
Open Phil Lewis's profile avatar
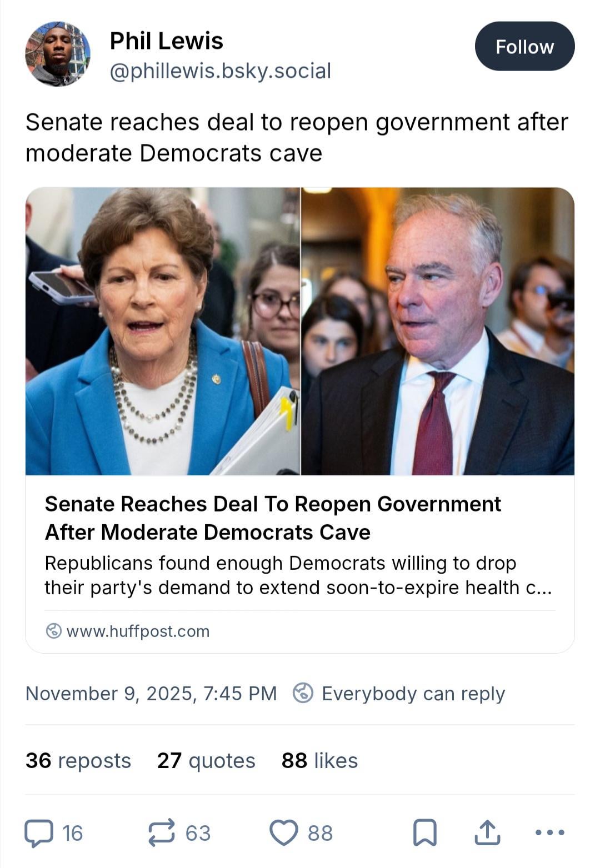pyautogui.click(x=58, y=54)
